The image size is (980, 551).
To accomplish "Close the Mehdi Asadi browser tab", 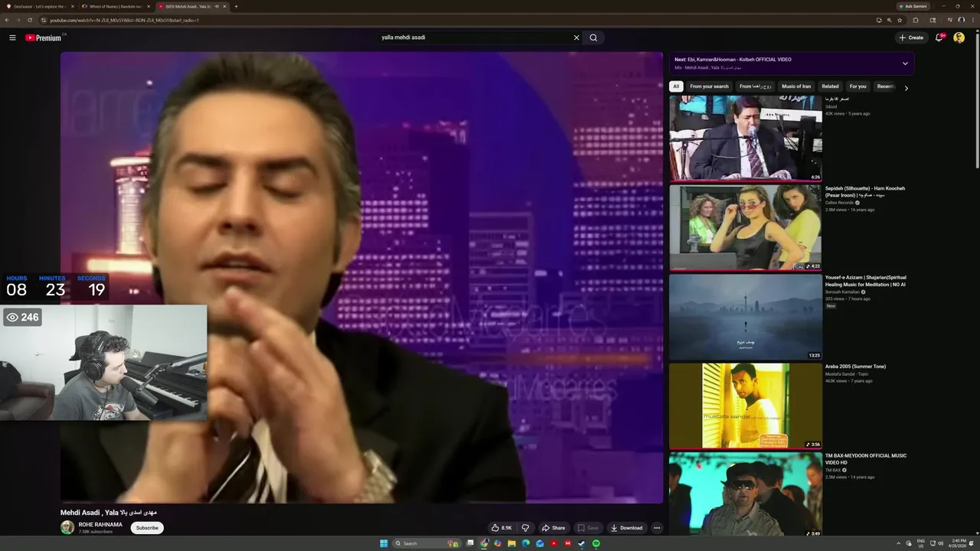I will click(224, 6).
